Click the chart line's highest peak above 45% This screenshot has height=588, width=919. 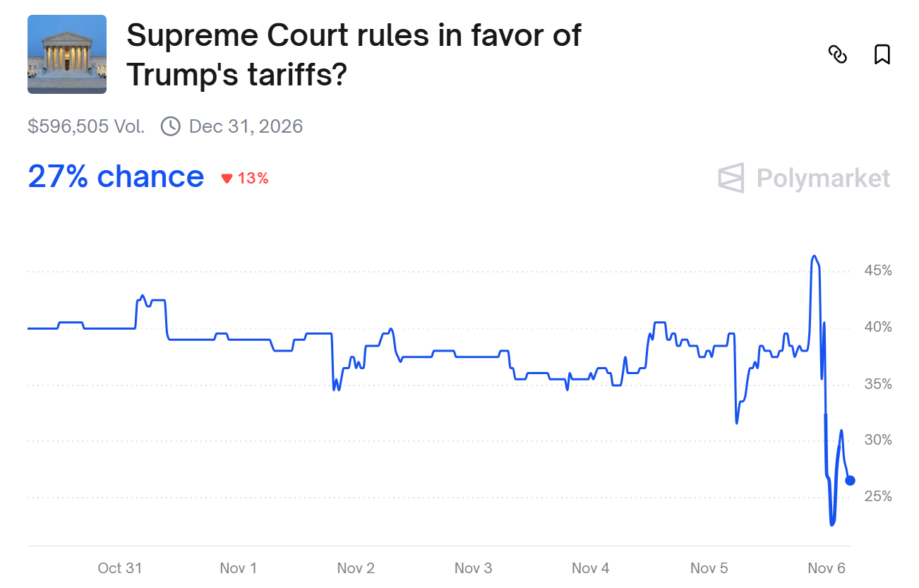814,256
